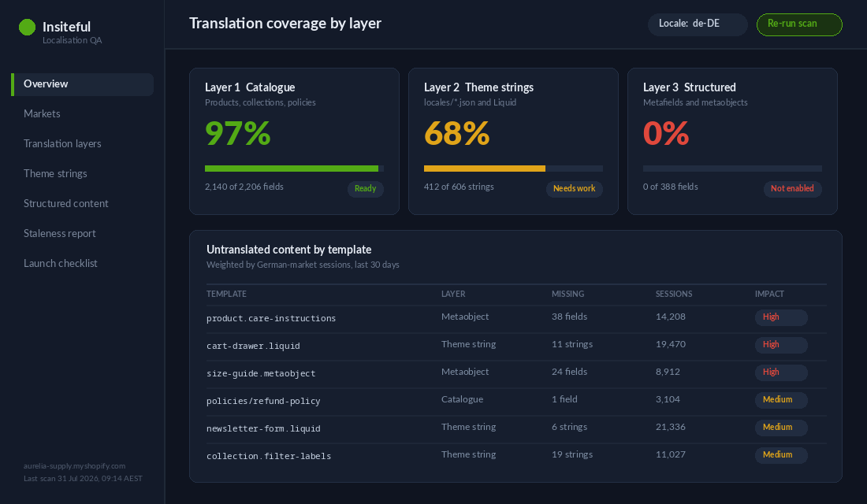Viewport: 867px width, 504px height.
Task: Click the Ready status badge
Action: point(366,189)
